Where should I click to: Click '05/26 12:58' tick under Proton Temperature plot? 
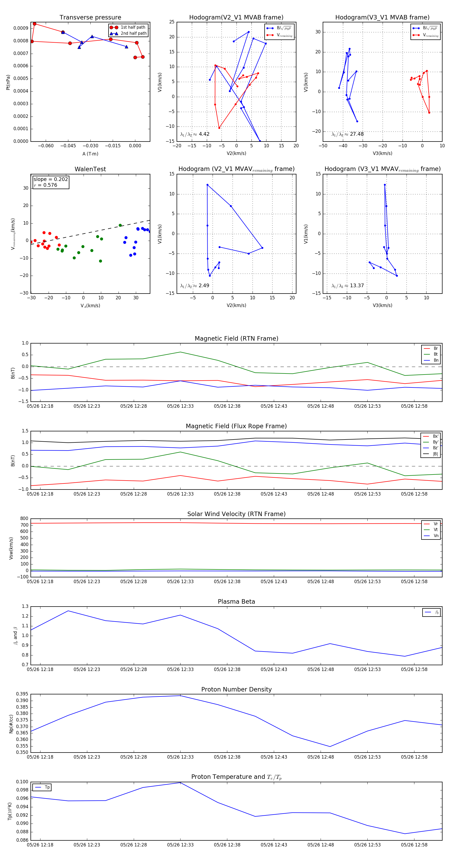click(414, 845)
